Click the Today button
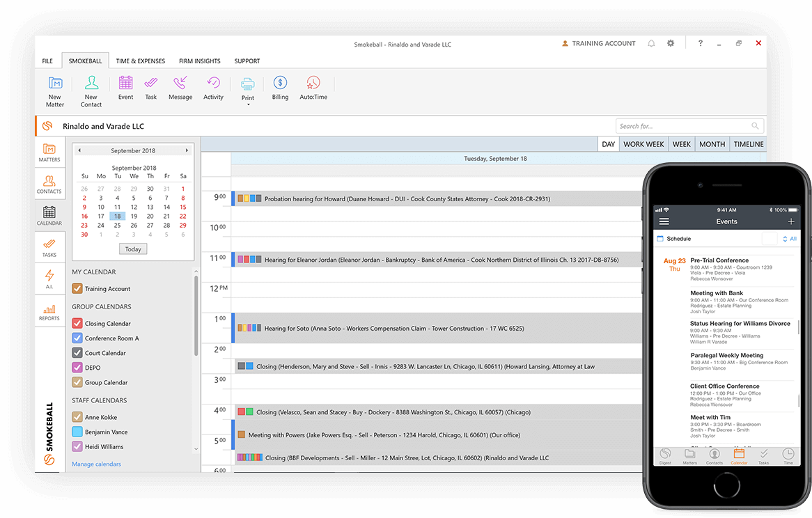Viewport: 812px width, 518px height. [133, 249]
